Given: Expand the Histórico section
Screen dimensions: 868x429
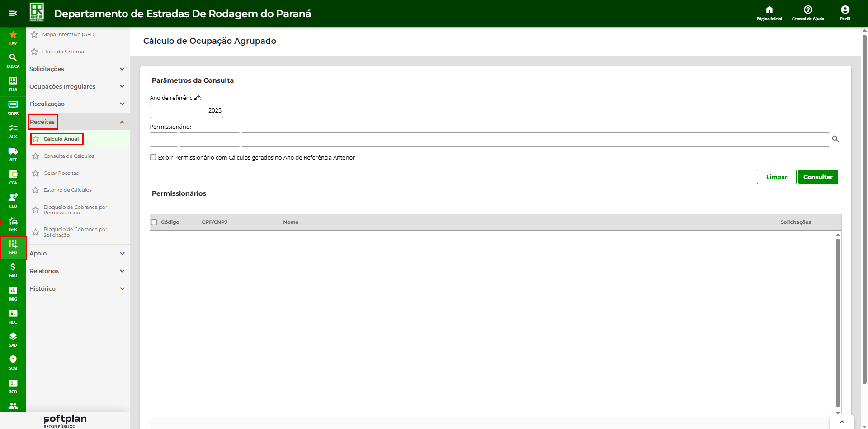Looking at the screenshot, I should [x=78, y=288].
